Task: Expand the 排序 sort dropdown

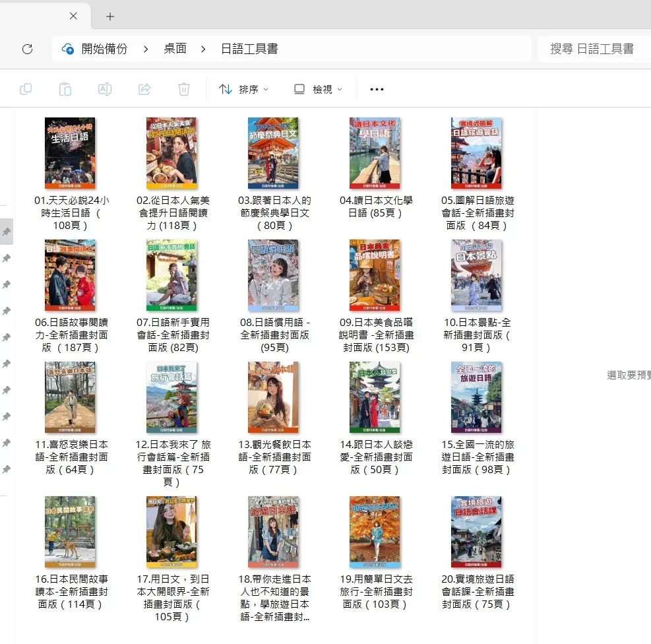Action: click(x=244, y=89)
